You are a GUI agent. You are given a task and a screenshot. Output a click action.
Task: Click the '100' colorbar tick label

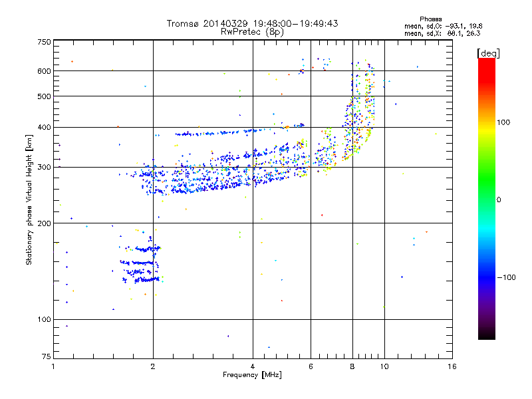point(503,122)
